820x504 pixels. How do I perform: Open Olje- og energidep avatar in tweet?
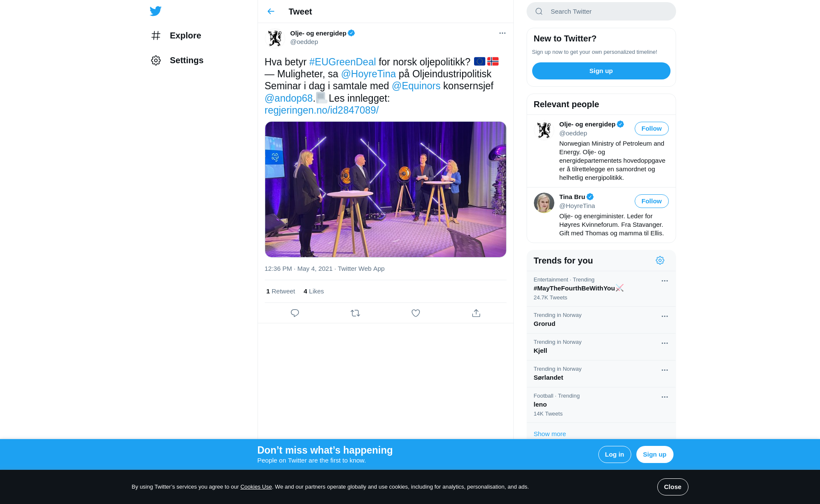pyautogui.click(x=275, y=38)
